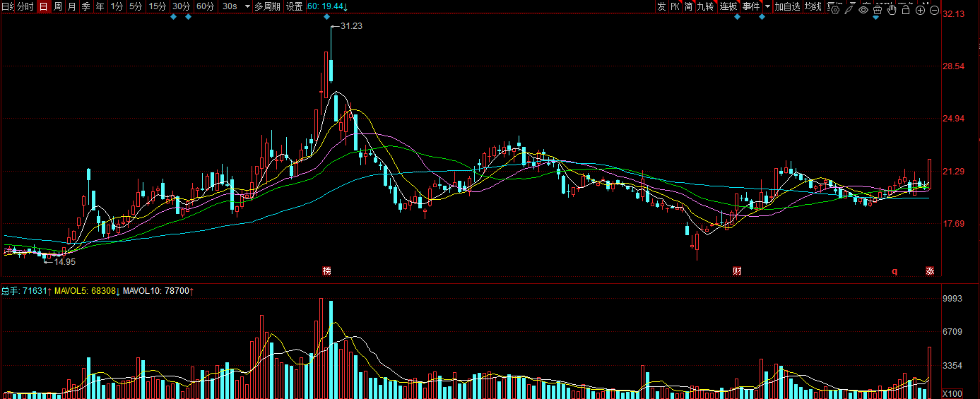The width and height of the screenshot is (980, 399).
Task: Select the 周 weekly period tab
Action: [57, 6]
